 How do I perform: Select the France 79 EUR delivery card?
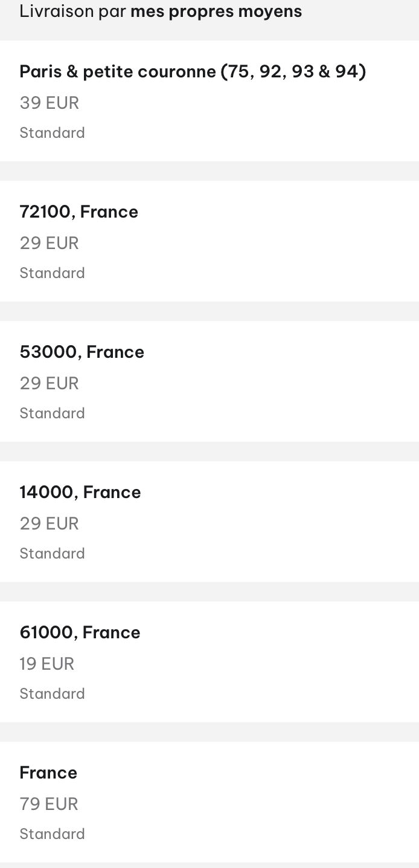(210, 802)
